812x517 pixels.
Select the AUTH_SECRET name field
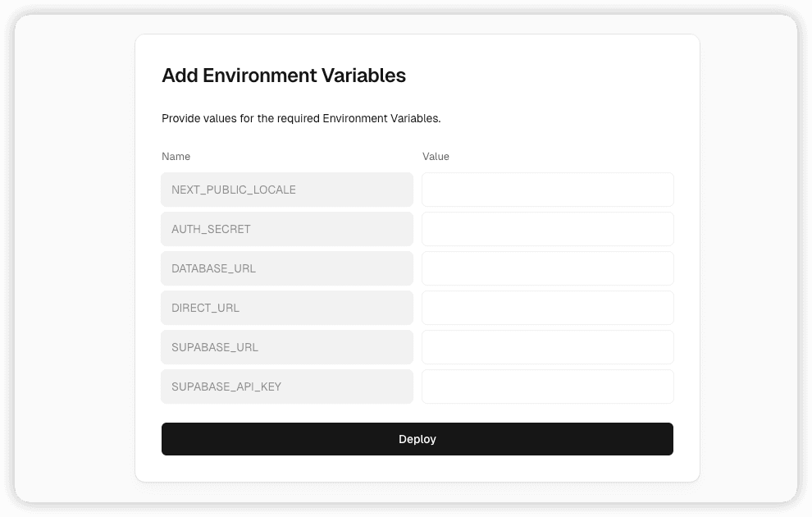pos(286,229)
